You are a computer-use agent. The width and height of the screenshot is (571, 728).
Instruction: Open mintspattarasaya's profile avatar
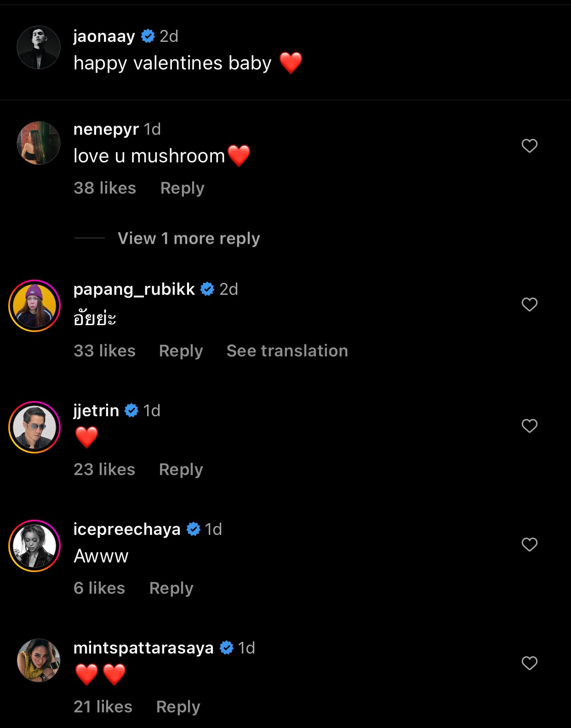[x=39, y=660]
